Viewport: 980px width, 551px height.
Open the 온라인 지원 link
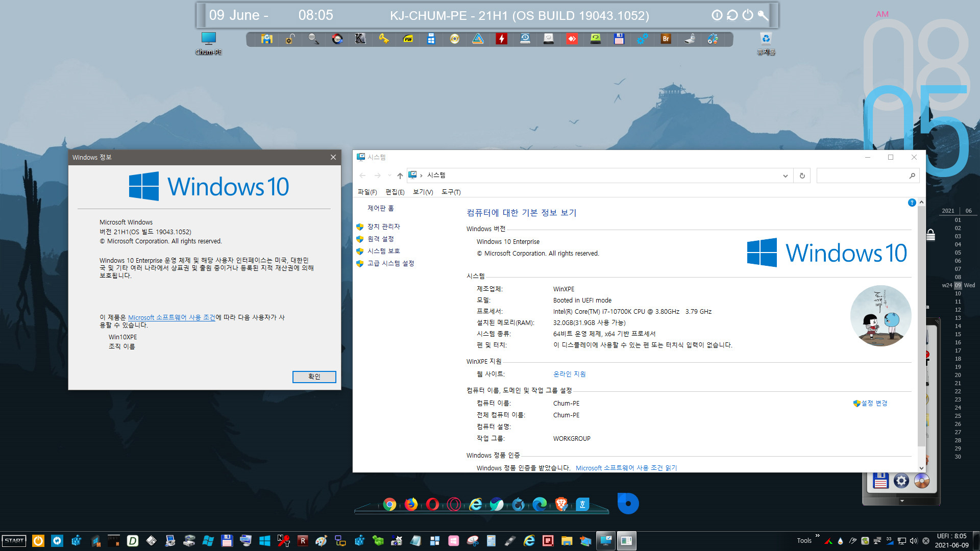[569, 374]
